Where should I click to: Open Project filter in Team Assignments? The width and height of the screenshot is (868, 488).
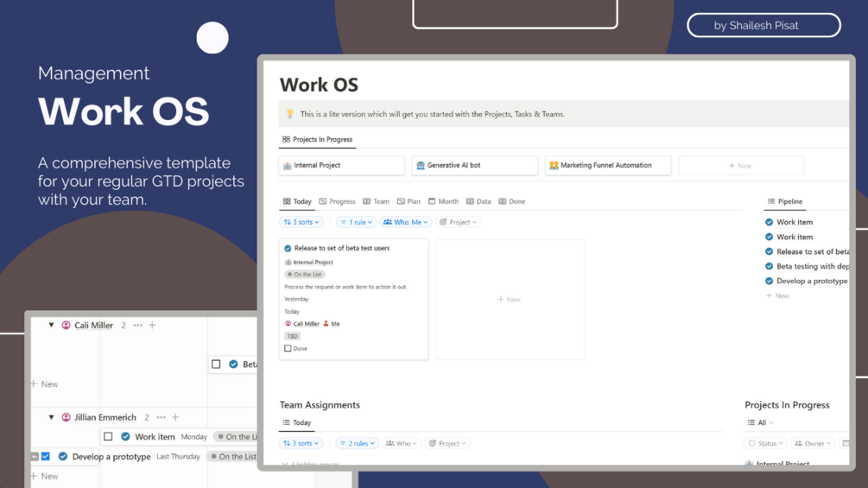(448, 443)
